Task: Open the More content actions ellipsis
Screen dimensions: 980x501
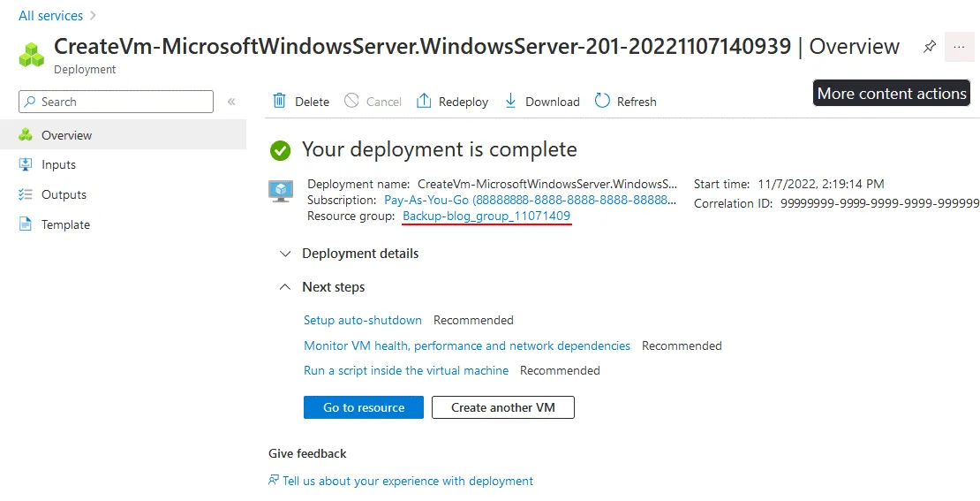Action: coord(959,47)
